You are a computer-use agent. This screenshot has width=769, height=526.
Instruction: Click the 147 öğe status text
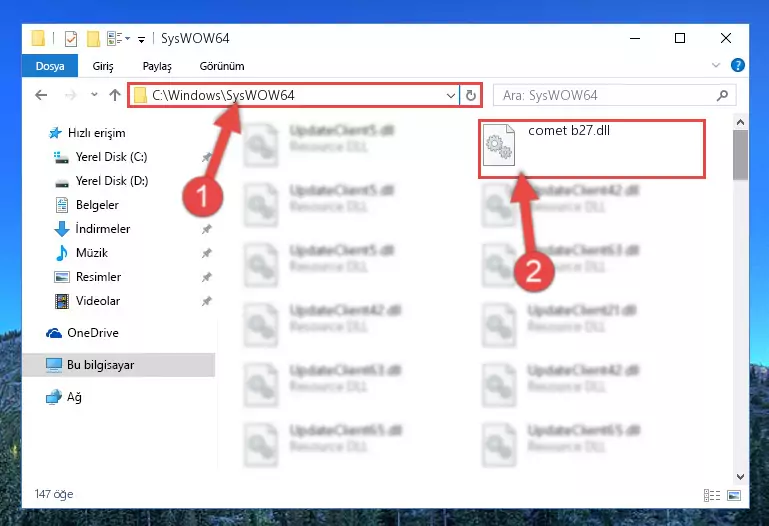pos(54,494)
